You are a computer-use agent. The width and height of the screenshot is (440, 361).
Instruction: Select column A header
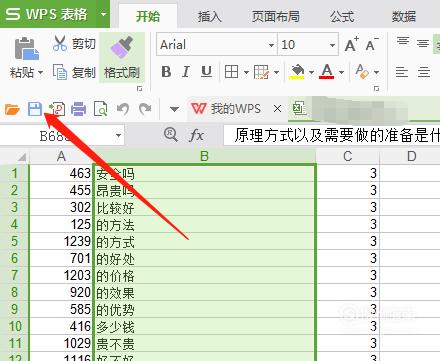tap(61, 156)
